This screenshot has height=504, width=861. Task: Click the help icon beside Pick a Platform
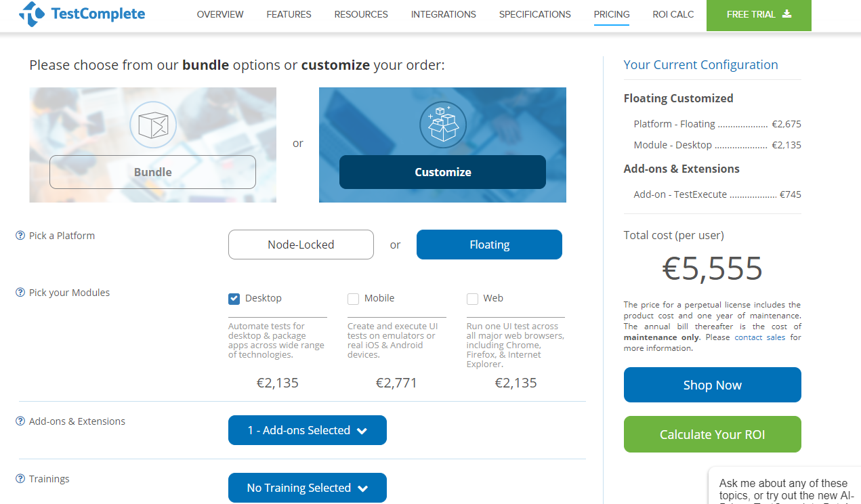tap(20, 236)
